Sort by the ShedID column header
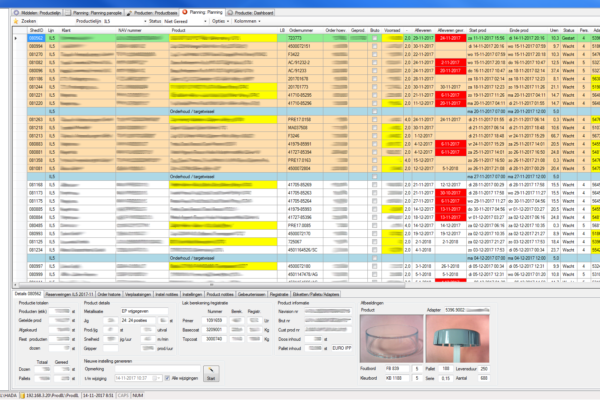 [x=36, y=30]
